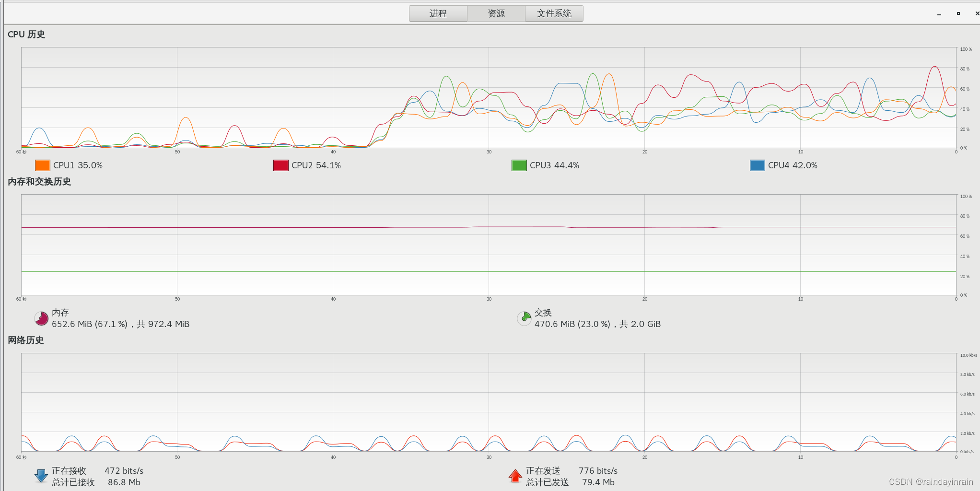Click the blue CPU4 color swatch
This screenshot has height=491, width=980.
pos(758,165)
